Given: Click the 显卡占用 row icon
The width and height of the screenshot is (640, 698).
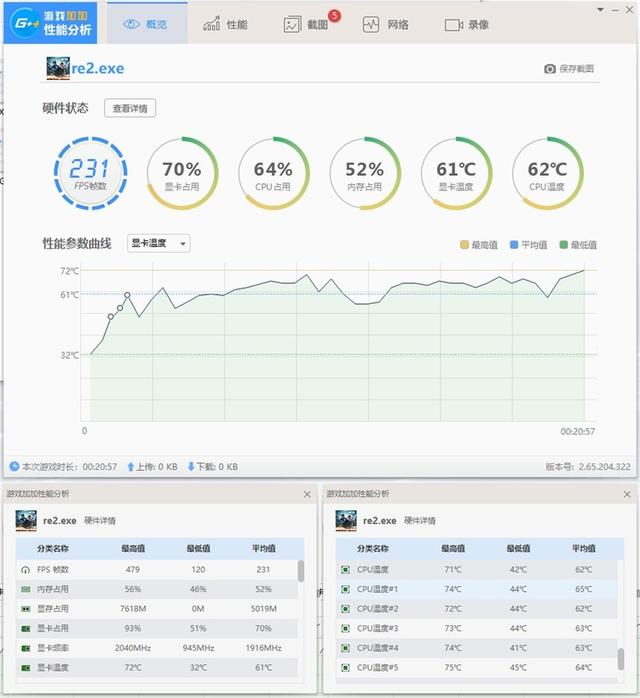Looking at the screenshot, I should (25, 629).
